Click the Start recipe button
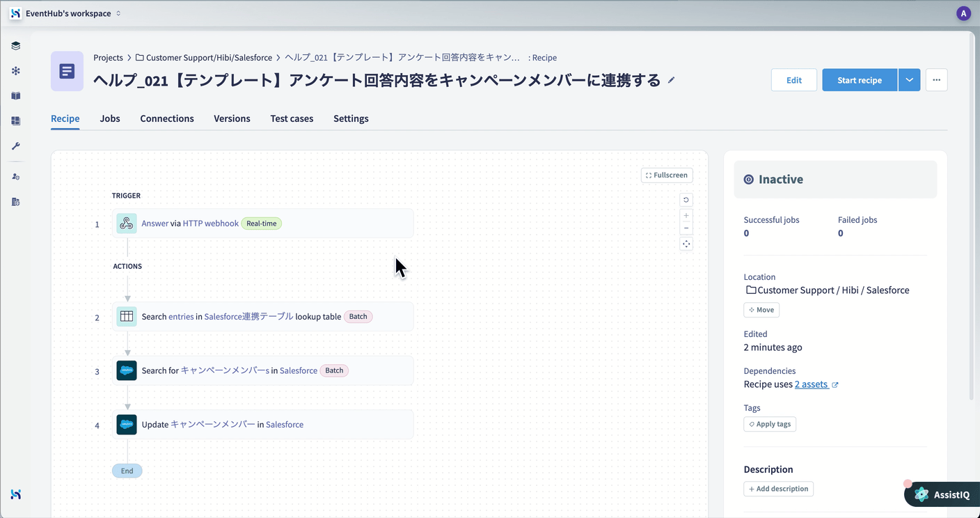The width and height of the screenshot is (980, 518). (860, 80)
